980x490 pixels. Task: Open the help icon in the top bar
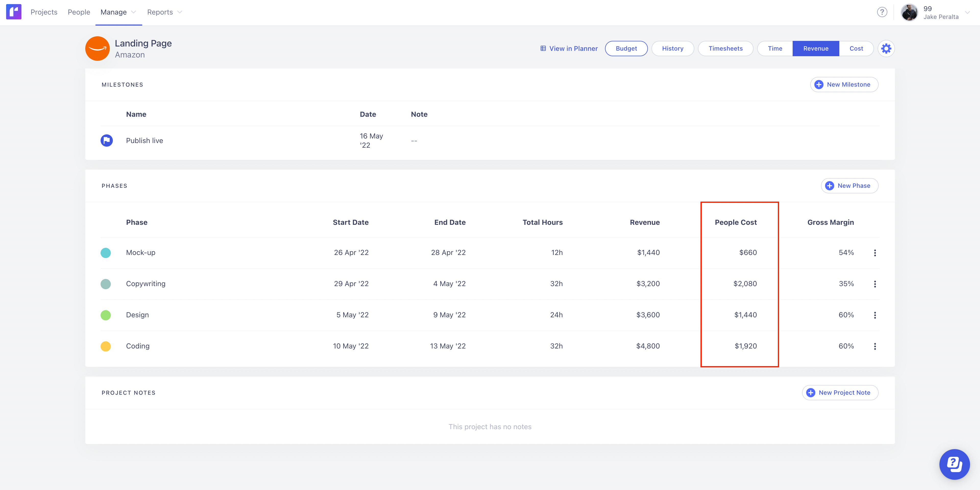pyautogui.click(x=882, y=12)
